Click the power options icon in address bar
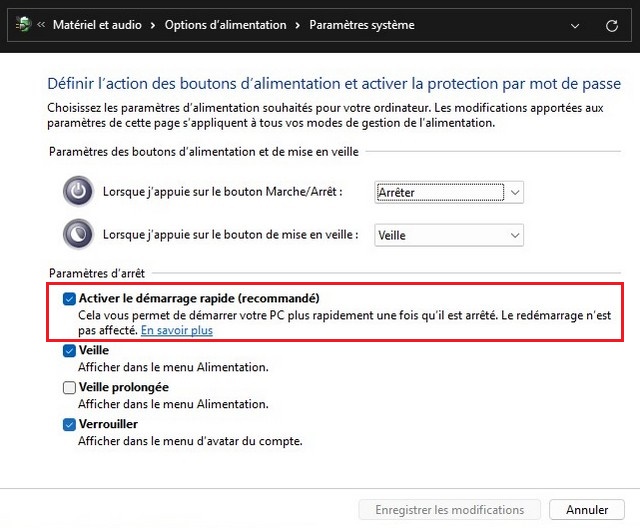This screenshot has height=528, width=640. (x=22, y=25)
